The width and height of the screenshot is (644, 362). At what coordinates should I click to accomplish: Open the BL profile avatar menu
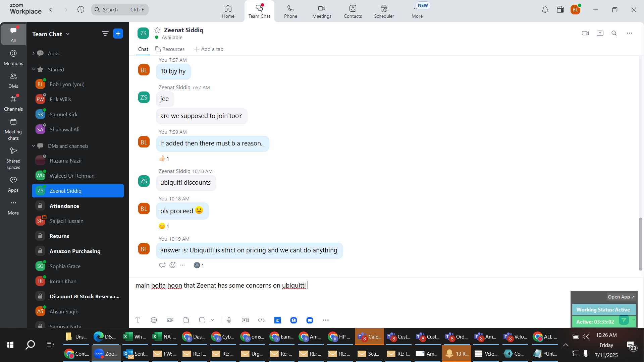click(x=576, y=10)
